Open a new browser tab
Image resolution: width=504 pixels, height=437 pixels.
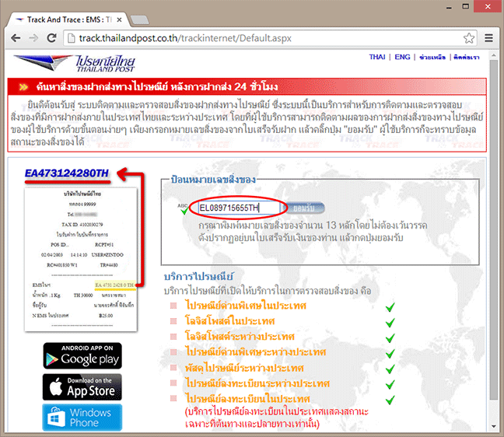click(138, 17)
